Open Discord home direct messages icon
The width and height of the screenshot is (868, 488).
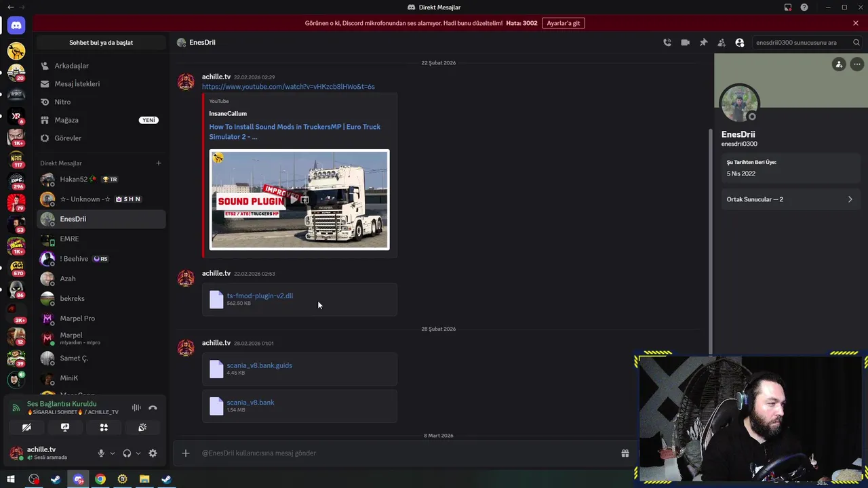coord(16,26)
